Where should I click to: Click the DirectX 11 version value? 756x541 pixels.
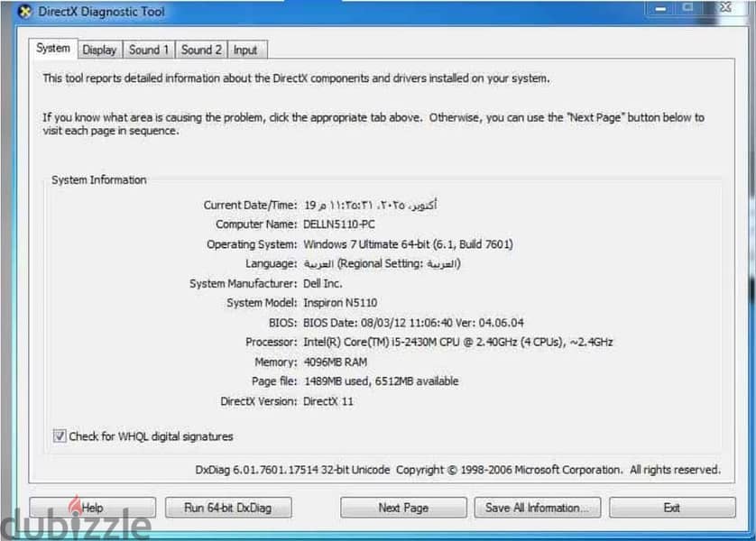pyautogui.click(x=327, y=401)
